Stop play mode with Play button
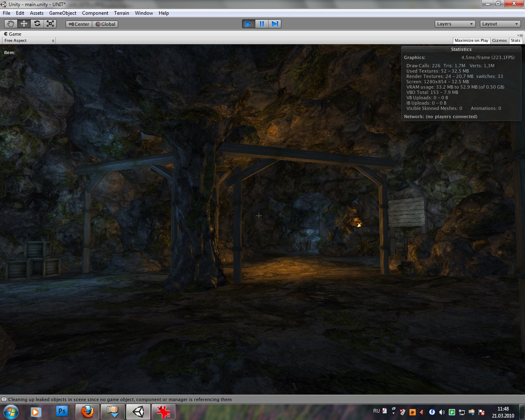The image size is (525, 420). (248, 24)
